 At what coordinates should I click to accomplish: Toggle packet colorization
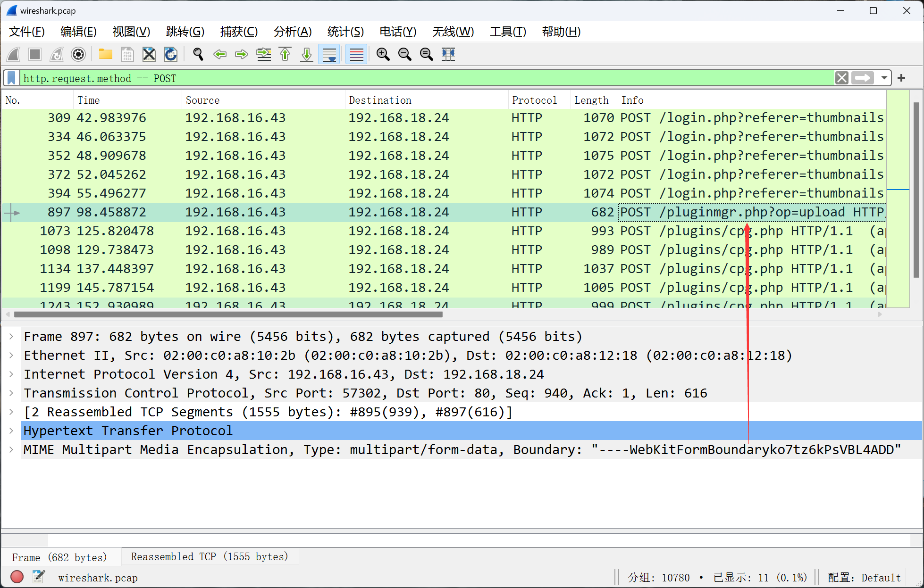tap(356, 54)
